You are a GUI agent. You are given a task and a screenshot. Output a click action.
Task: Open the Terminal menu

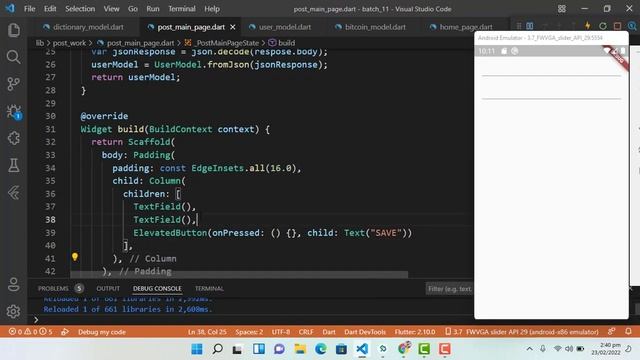(182, 9)
